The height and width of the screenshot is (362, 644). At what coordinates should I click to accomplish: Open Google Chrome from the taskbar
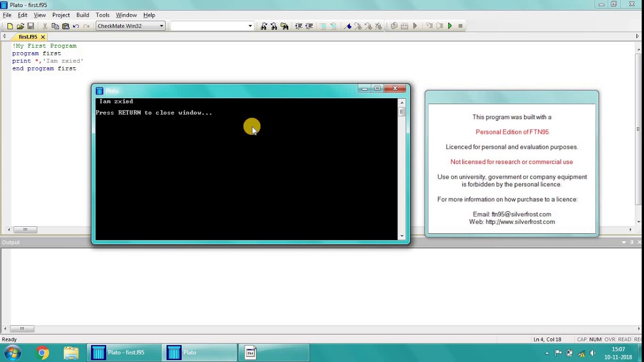click(43, 353)
